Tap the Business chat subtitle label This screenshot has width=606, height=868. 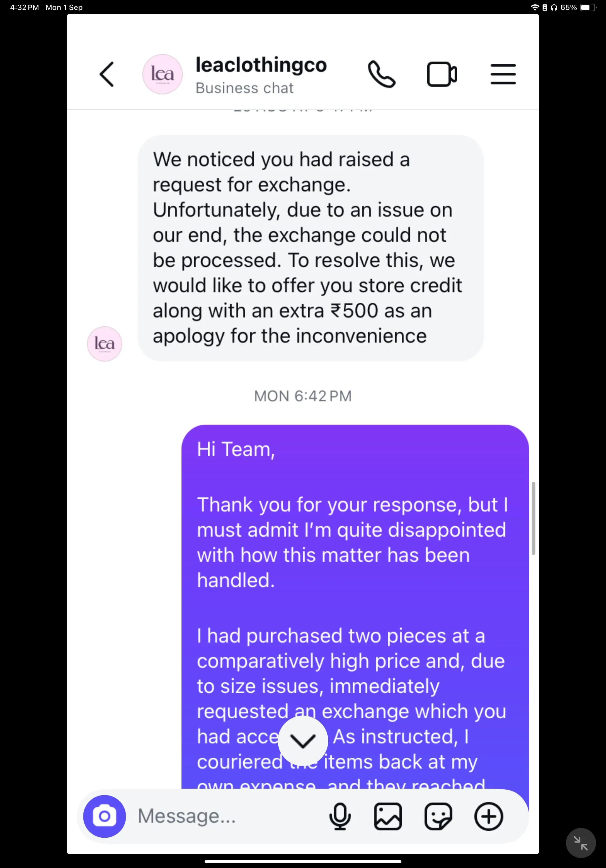coord(244,88)
